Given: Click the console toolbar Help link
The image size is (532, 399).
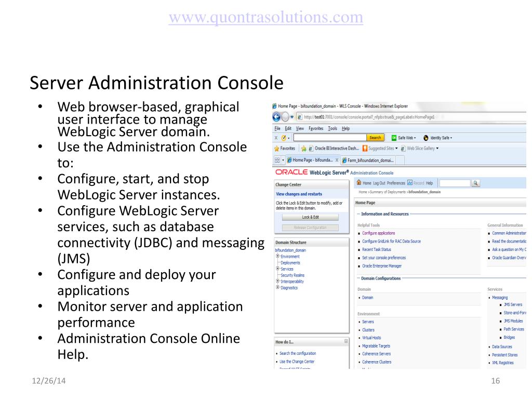Looking at the screenshot, I should (430, 183).
